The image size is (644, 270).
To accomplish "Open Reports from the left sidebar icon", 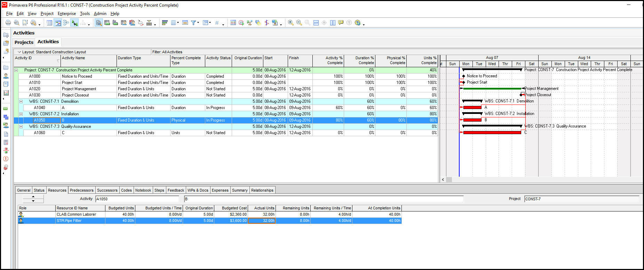I will tap(6, 84).
